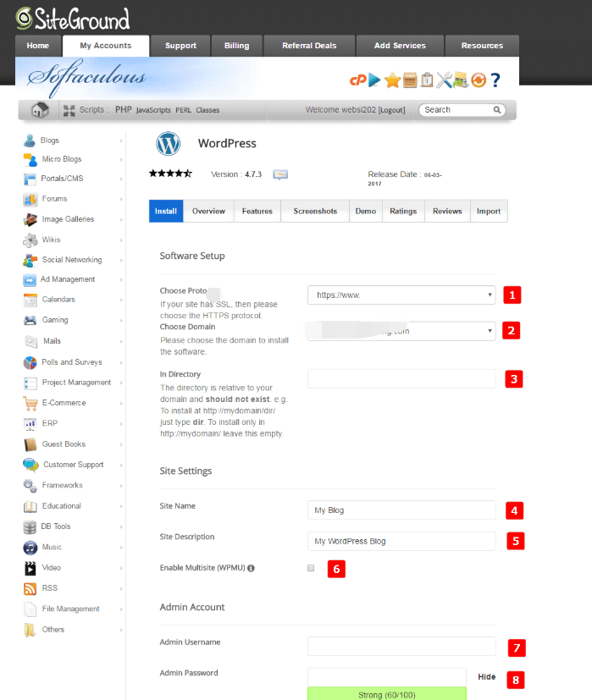Click the Admin Username field
This screenshot has height=700, width=592.
401,647
